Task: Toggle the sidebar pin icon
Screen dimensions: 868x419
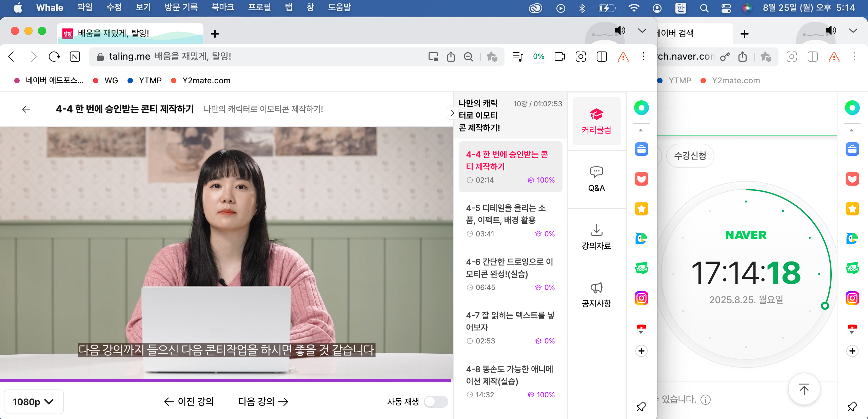Action: click(641, 406)
